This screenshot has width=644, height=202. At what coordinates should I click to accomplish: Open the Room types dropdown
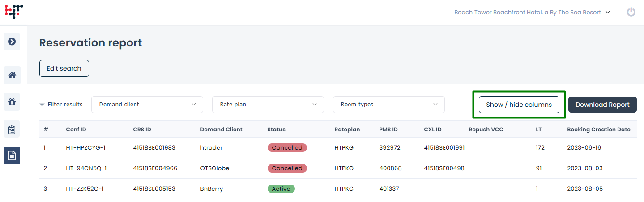pos(388,105)
